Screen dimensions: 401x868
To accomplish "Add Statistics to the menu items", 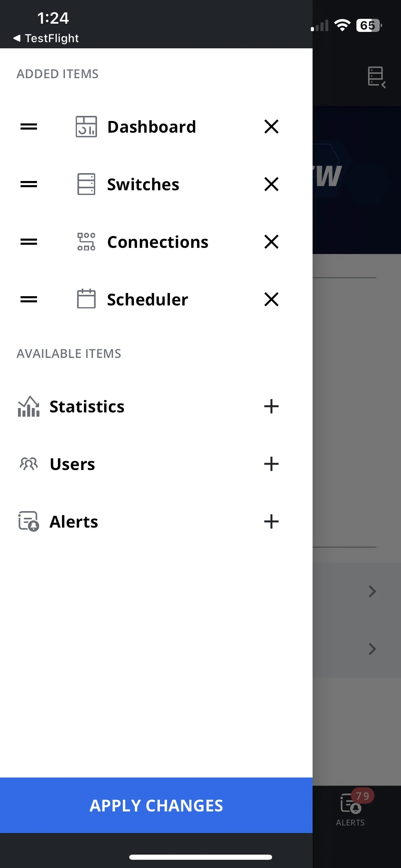I will (x=271, y=407).
